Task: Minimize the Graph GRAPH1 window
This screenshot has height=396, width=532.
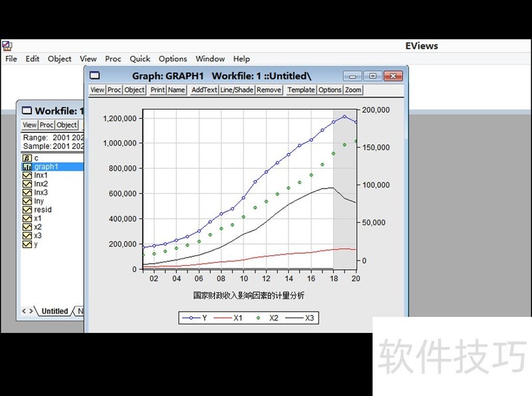Action: pyautogui.click(x=352, y=76)
